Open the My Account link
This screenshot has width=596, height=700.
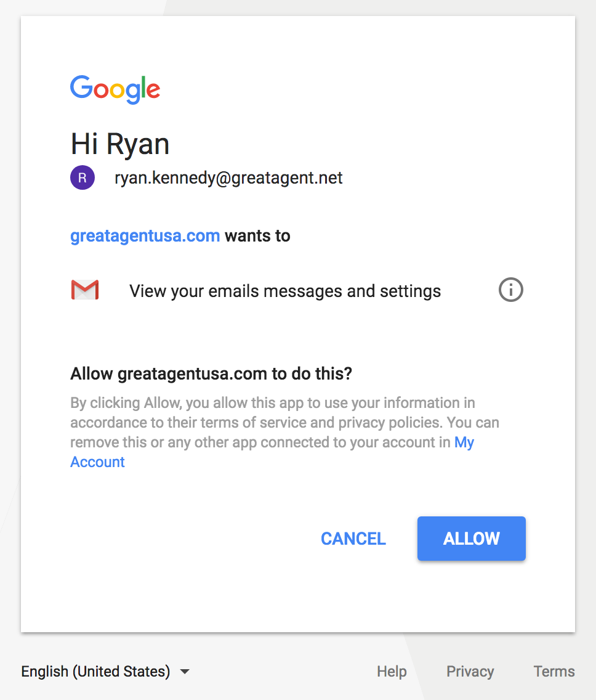point(464,442)
